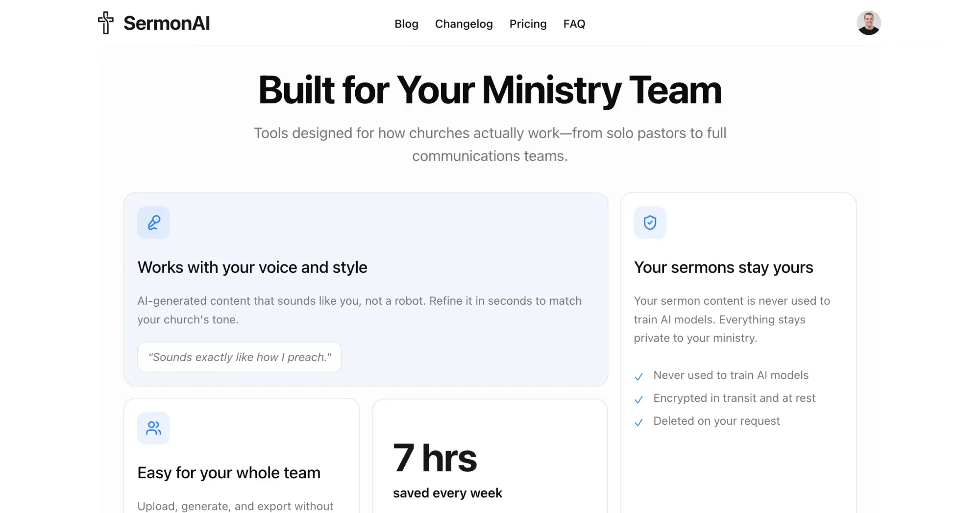The image size is (980, 513).
Task: Click the checkmark beside Never used to train
Action: 638,376
